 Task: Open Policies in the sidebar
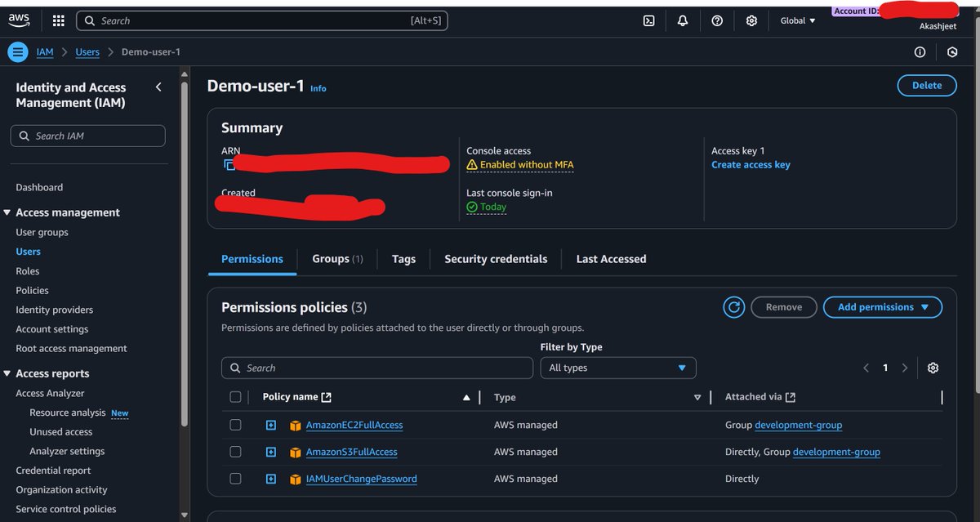(32, 290)
